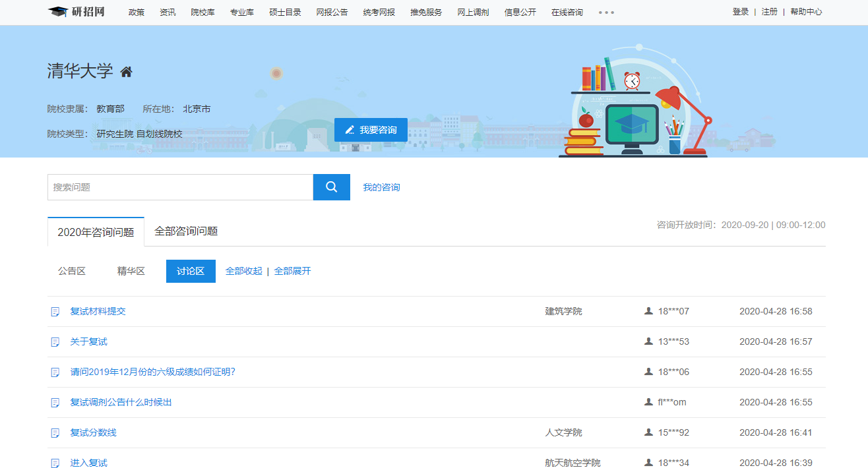Click the document icon beside 复试调剂公告什么时候出

[x=56, y=403]
